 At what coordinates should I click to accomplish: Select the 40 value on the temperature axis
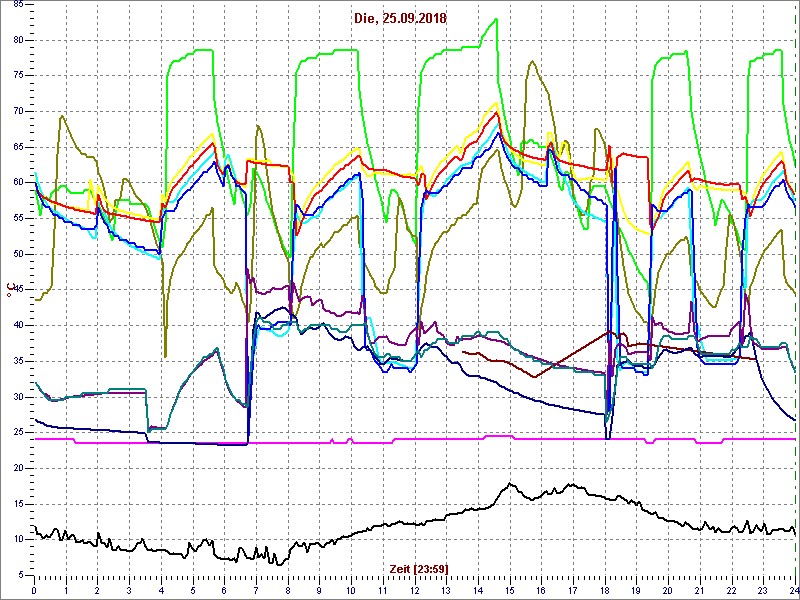tap(18, 326)
